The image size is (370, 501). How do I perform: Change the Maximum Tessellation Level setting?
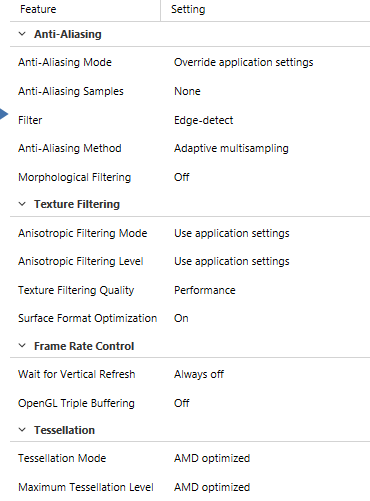[x=212, y=487]
